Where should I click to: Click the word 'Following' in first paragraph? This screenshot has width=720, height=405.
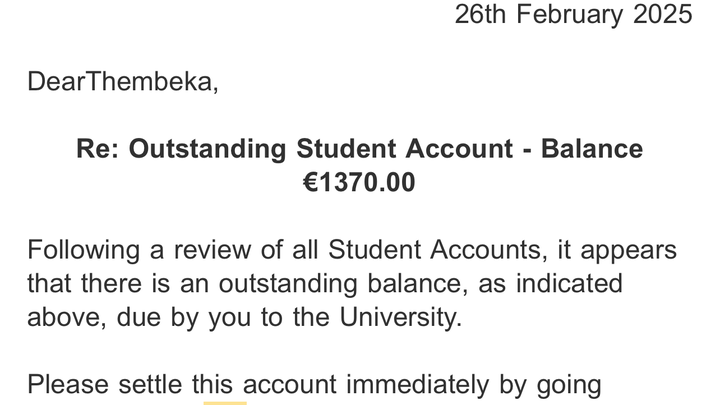84,251
